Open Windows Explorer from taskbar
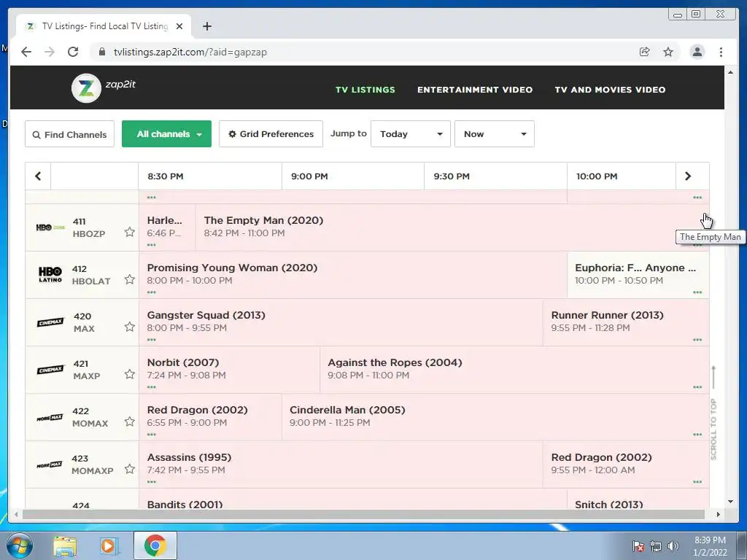 click(x=65, y=545)
